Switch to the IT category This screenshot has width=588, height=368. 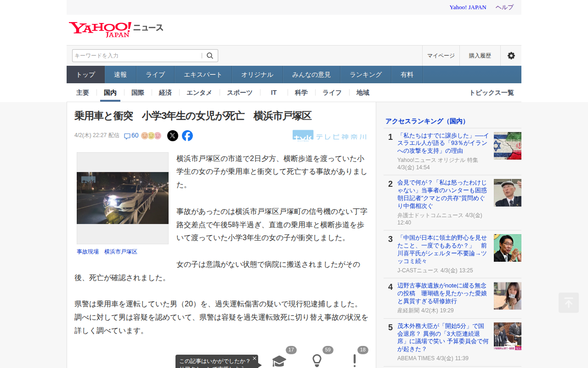[274, 92]
